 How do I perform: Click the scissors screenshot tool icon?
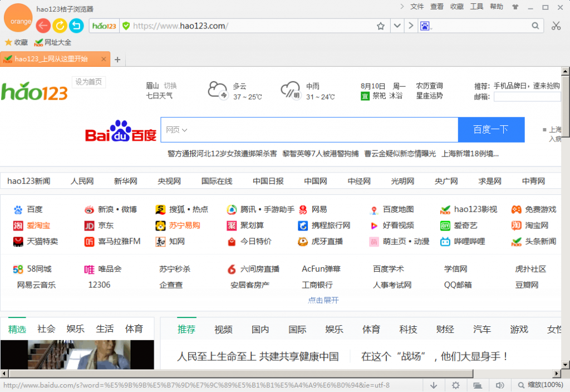pos(556,26)
